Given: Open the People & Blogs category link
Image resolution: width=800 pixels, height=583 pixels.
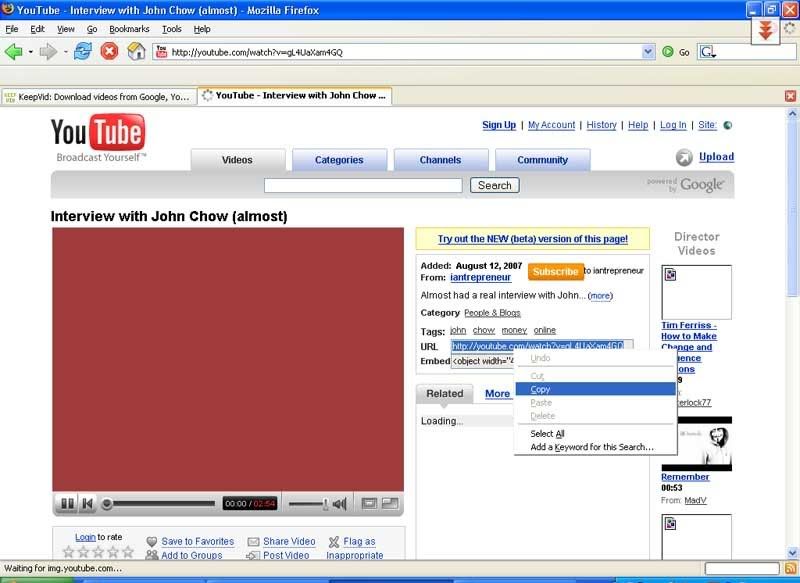Looking at the screenshot, I should coord(492,313).
